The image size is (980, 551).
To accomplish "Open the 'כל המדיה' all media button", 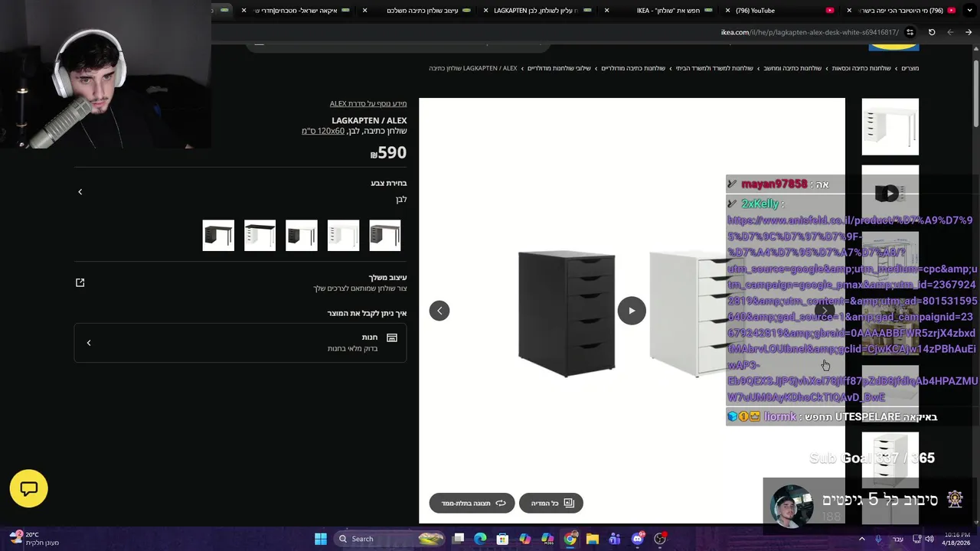I will pyautogui.click(x=551, y=503).
